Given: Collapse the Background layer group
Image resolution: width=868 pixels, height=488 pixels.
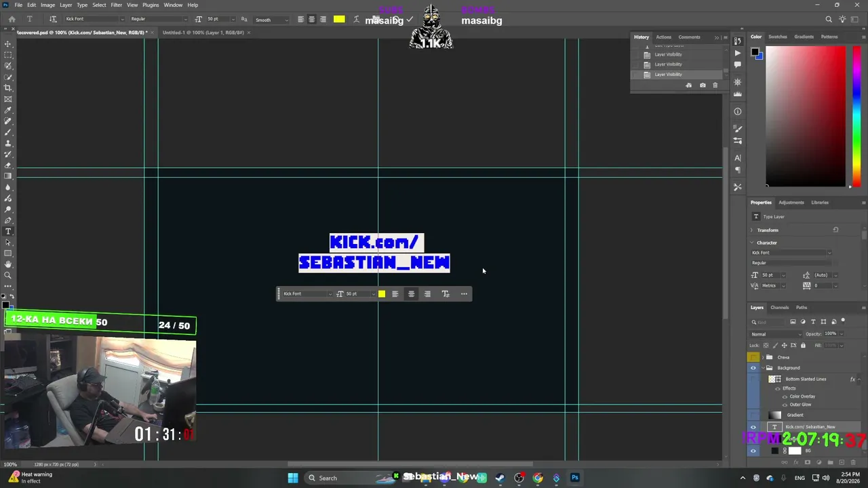Looking at the screenshot, I should [x=764, y=368].
